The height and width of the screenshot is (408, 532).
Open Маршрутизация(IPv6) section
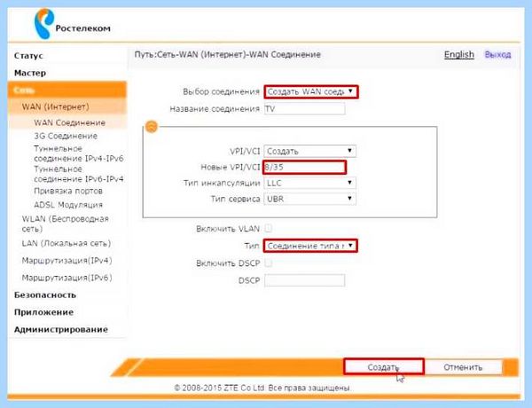pos(66,278)
